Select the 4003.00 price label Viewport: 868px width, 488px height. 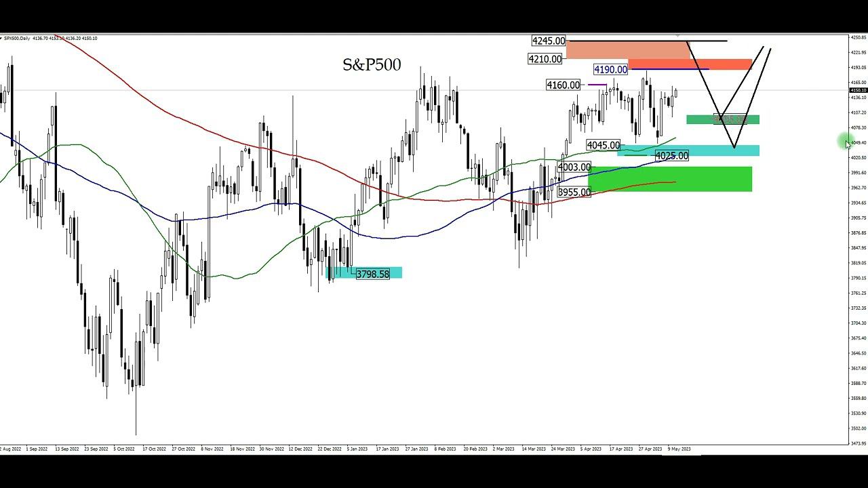click(x=574, y=167)
